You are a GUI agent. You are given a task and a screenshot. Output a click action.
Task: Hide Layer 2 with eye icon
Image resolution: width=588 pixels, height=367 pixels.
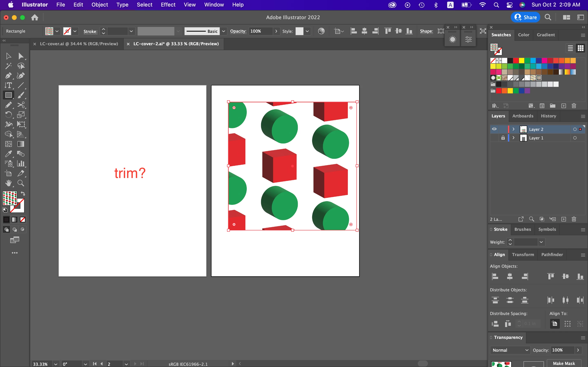click(x=494, y=129)
